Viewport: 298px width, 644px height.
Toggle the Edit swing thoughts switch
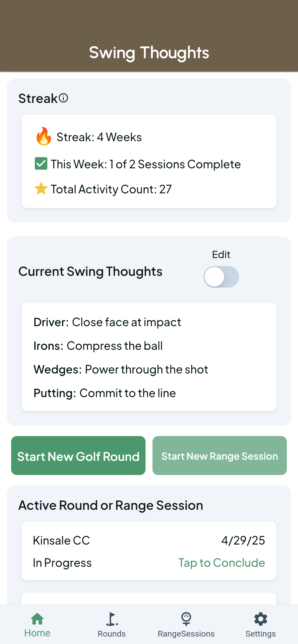[x=221, y=277]
